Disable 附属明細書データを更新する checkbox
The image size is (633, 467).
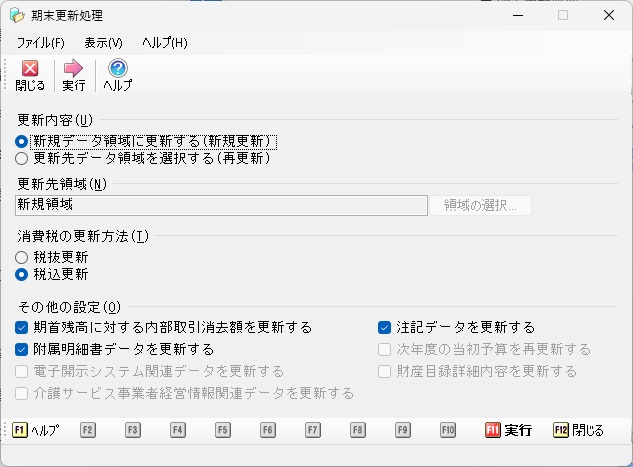tap(22, 349)
